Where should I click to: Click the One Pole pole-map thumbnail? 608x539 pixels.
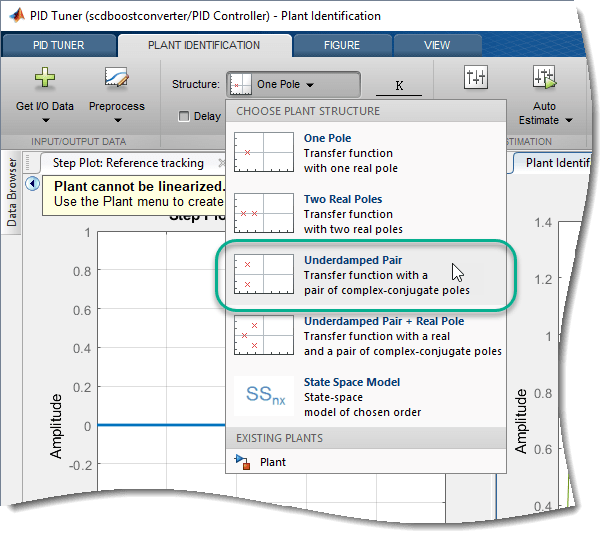pos(264,152)
